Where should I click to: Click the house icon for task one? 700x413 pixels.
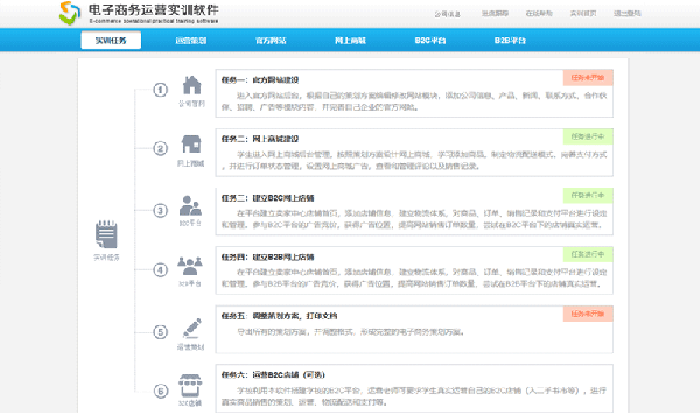click(x=191, y=85)
